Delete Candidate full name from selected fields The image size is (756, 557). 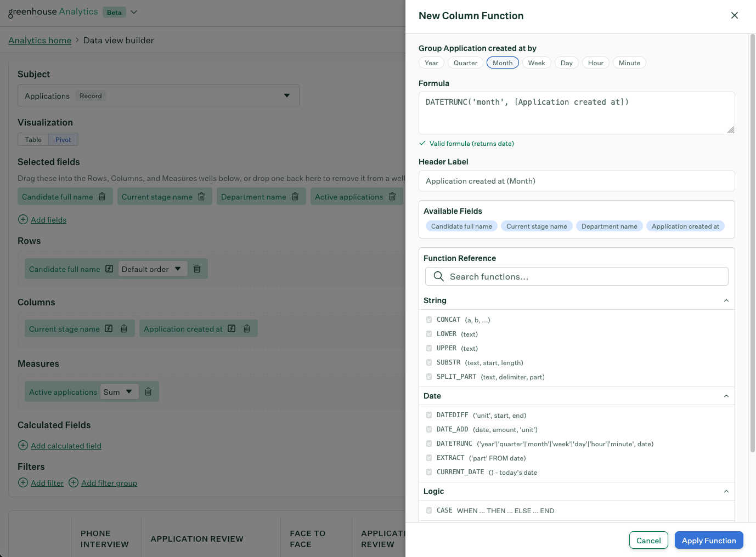pyautogui.click(x=102, y=196)
